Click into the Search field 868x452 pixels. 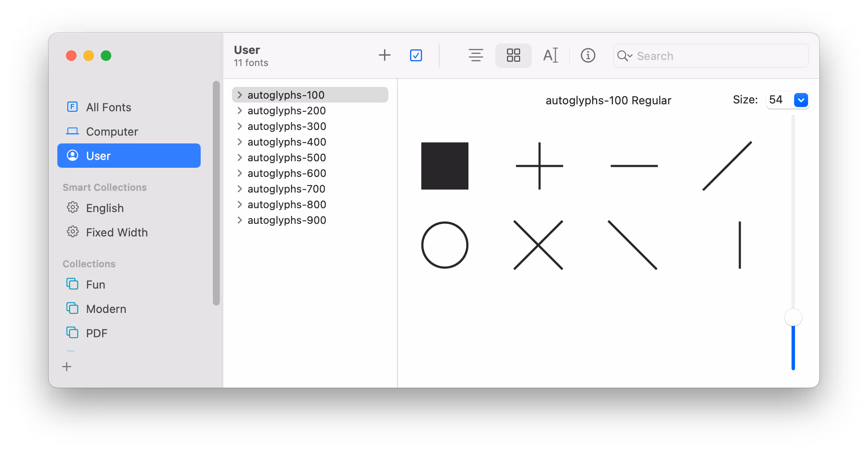click(717, 56)
